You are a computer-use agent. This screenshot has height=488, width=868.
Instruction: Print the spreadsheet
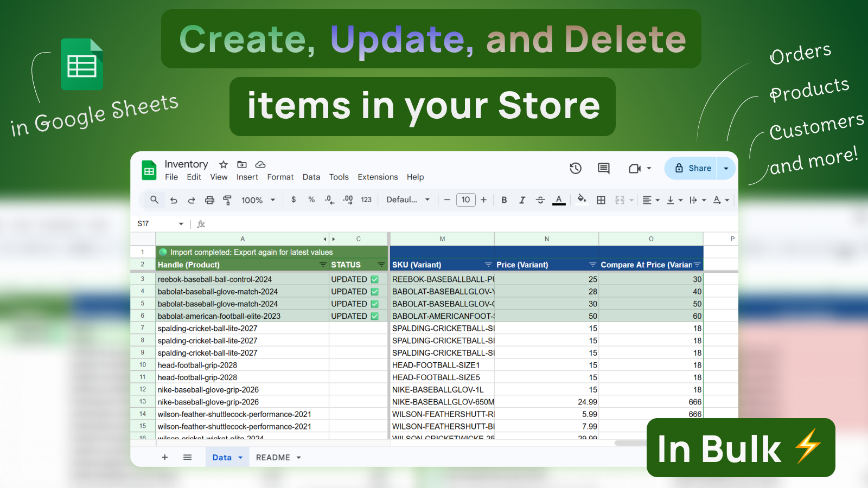(209, 200)
